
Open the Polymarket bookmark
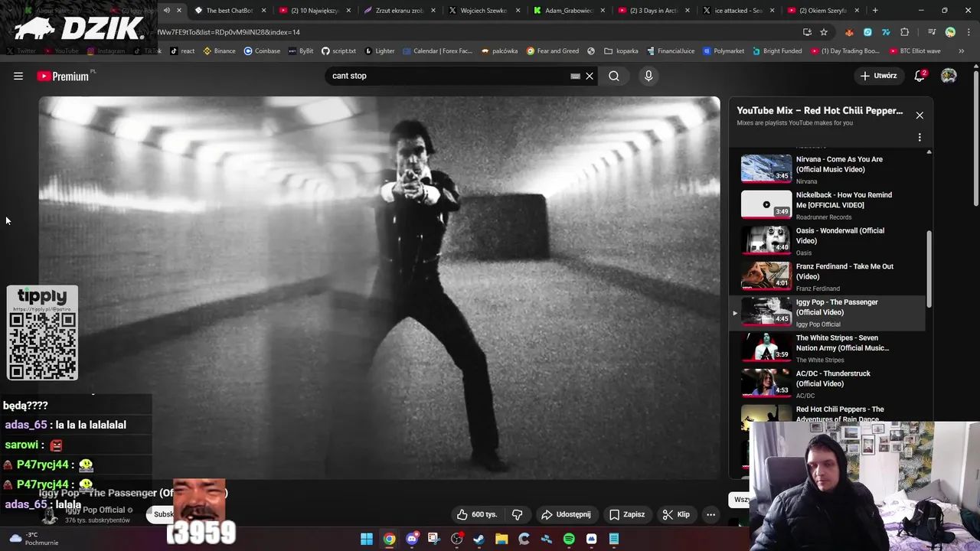point(724,51)
